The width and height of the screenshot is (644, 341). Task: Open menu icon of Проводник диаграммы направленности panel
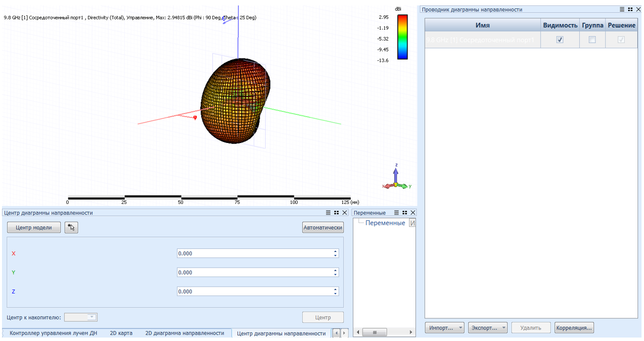click(x=622, y=9)
